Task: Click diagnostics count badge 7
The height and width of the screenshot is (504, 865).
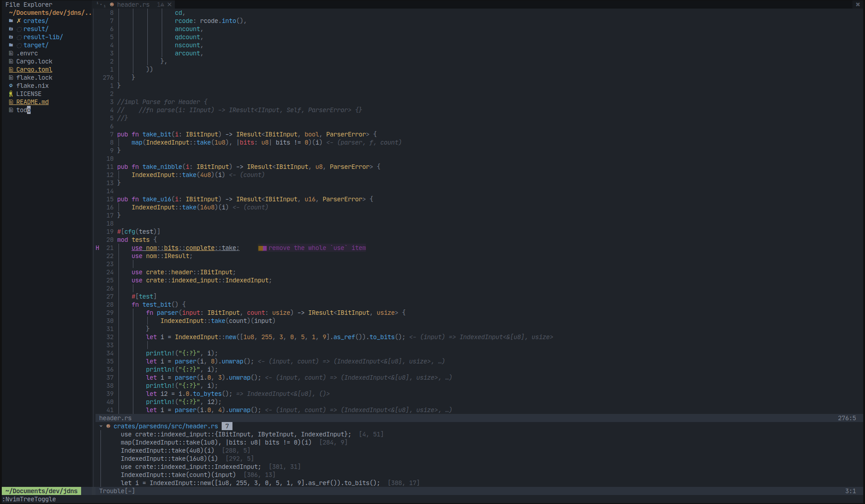Action: click(227, 426)
